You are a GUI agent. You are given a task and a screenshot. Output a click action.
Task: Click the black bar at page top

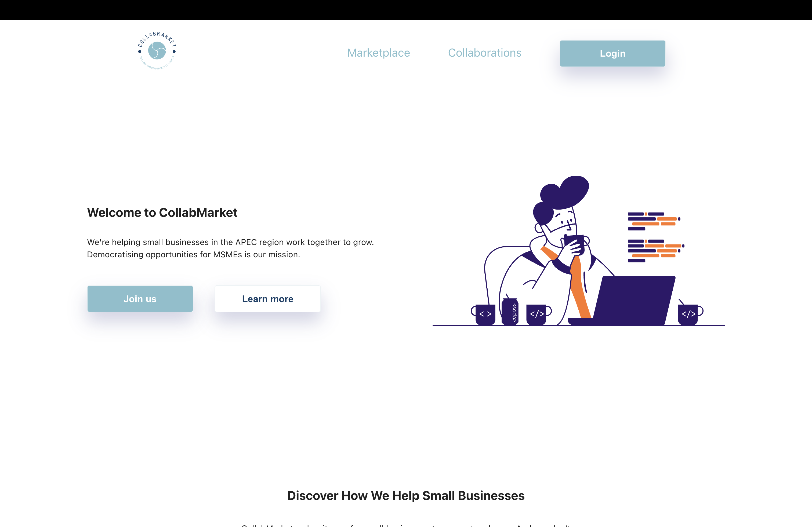click(x=406, y=10)
